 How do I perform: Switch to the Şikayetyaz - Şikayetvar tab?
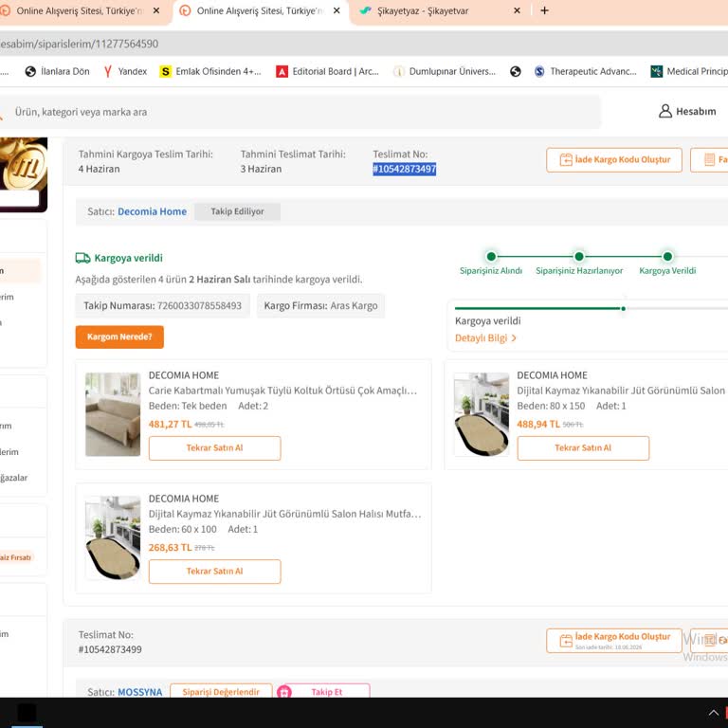tap(423, 10)
